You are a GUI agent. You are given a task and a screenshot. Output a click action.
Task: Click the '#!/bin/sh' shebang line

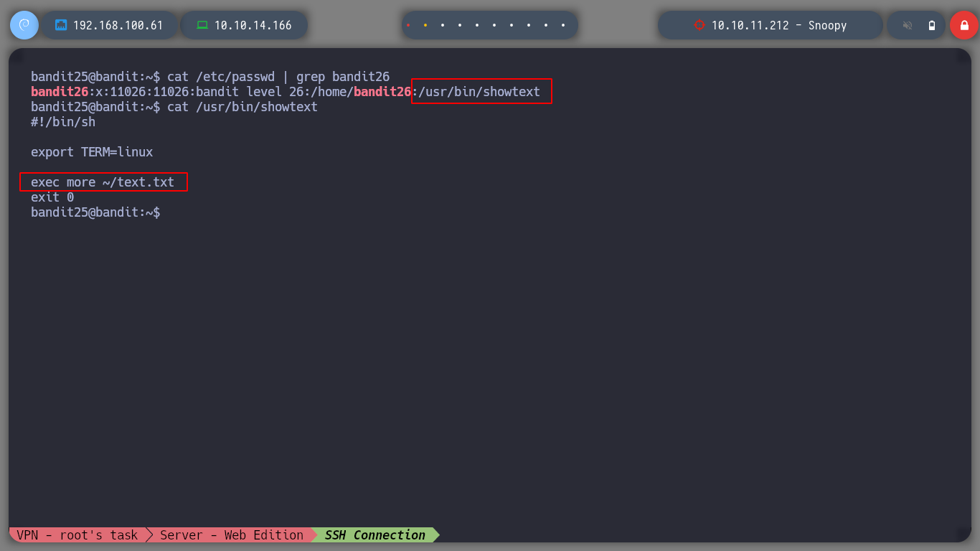coord(63,122)
